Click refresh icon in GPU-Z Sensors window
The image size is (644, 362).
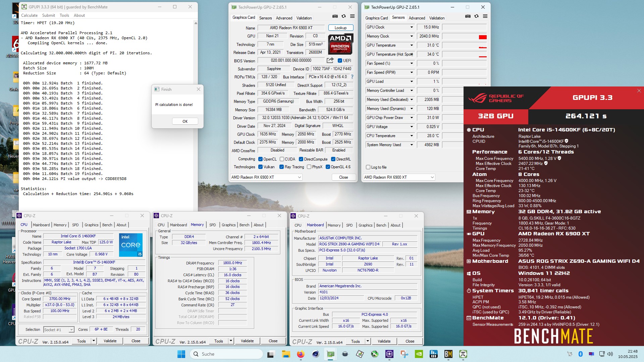click(476, 16)
